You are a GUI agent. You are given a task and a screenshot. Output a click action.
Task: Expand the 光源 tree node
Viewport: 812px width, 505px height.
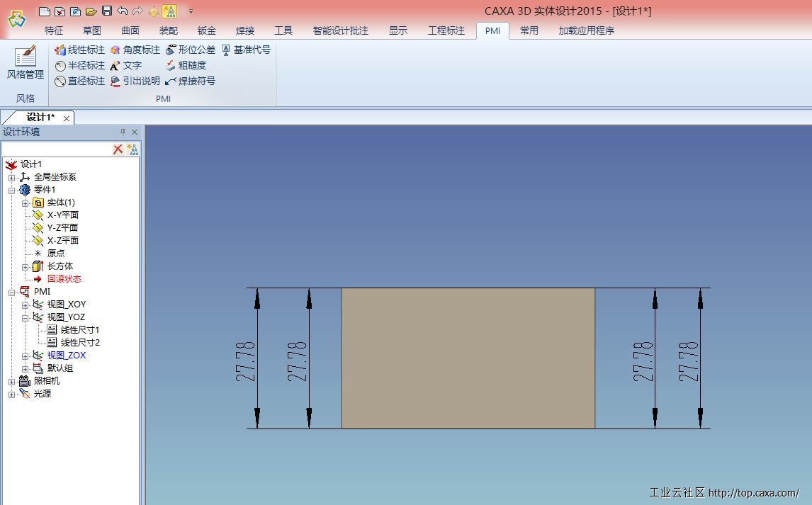[11, 395]
